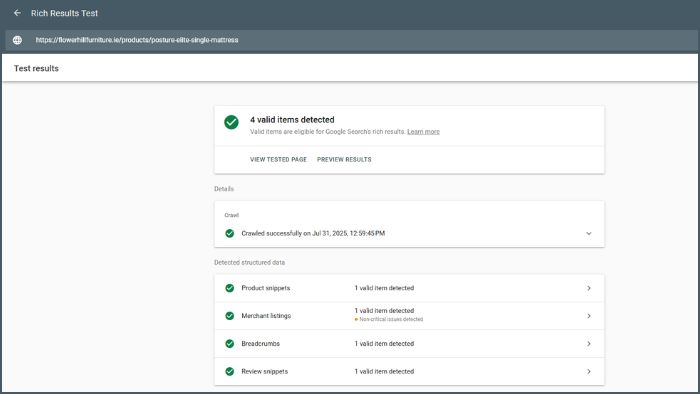The image size is (700, 394).
Task: Open the Learn more link
Action: click(x=423, y=132)
